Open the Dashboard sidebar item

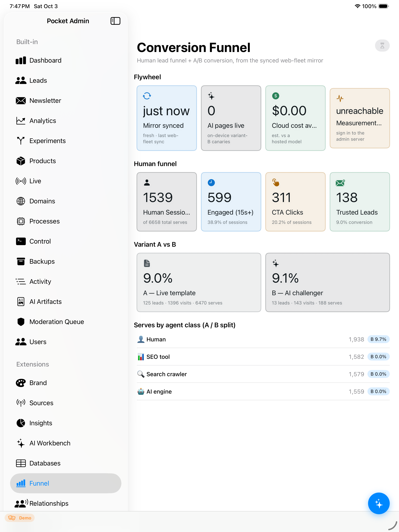pyautogui.click(x=65, y=60)
